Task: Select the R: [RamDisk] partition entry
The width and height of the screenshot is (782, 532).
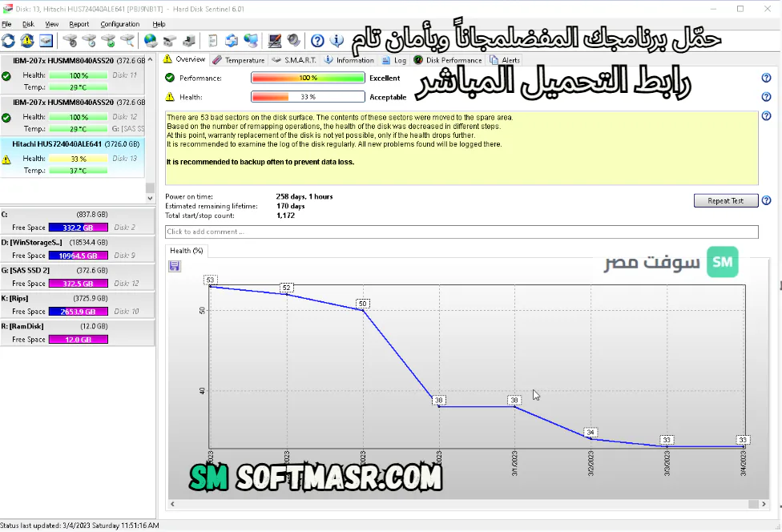Action: pyautogui.click(x=77, y=332)
